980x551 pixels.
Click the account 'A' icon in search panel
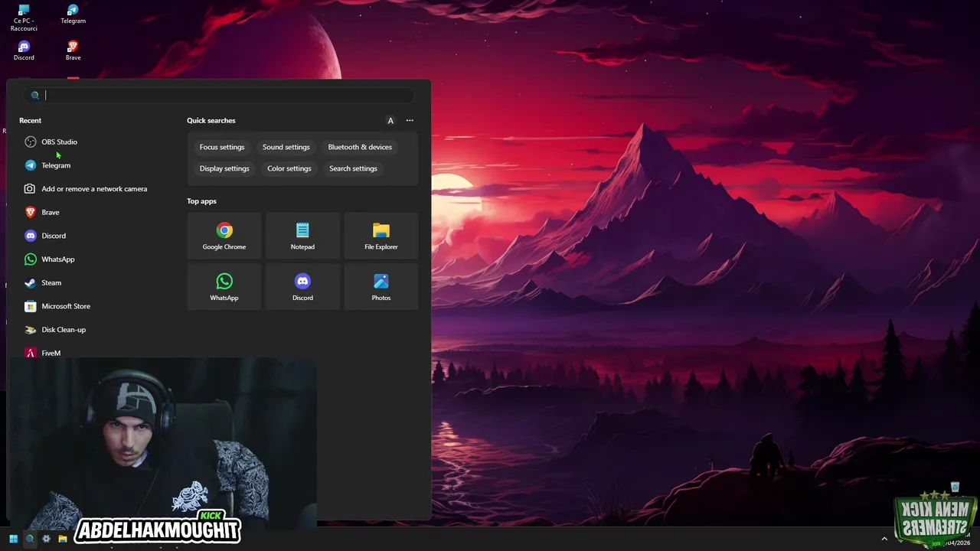click(x=390, y=120)
